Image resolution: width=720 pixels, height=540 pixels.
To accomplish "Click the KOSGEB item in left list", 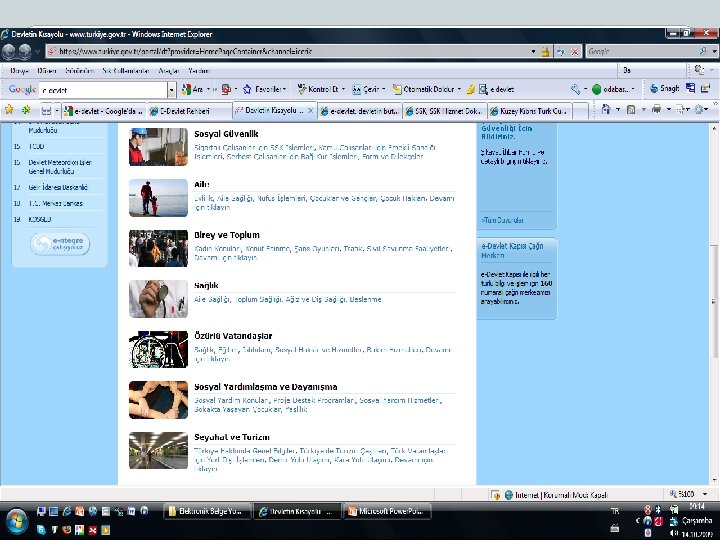I will (40, 219).
